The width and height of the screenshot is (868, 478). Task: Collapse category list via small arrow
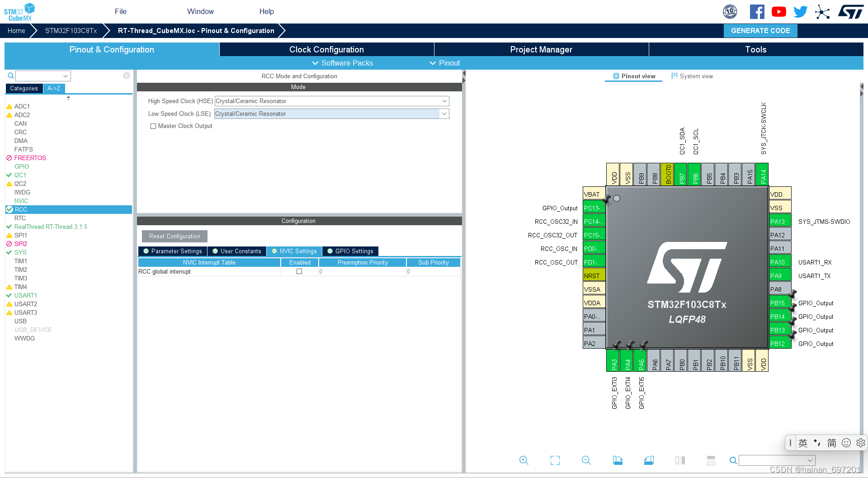[68, 98]
